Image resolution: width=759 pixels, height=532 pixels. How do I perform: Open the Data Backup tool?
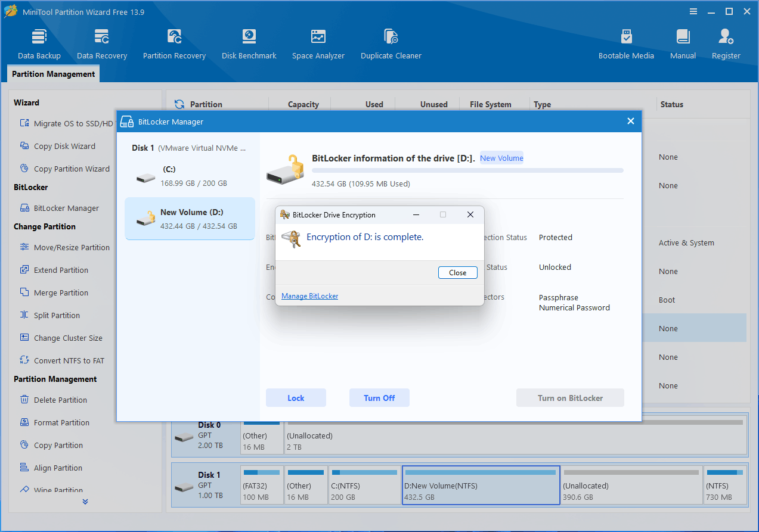[x=39, y=44]
